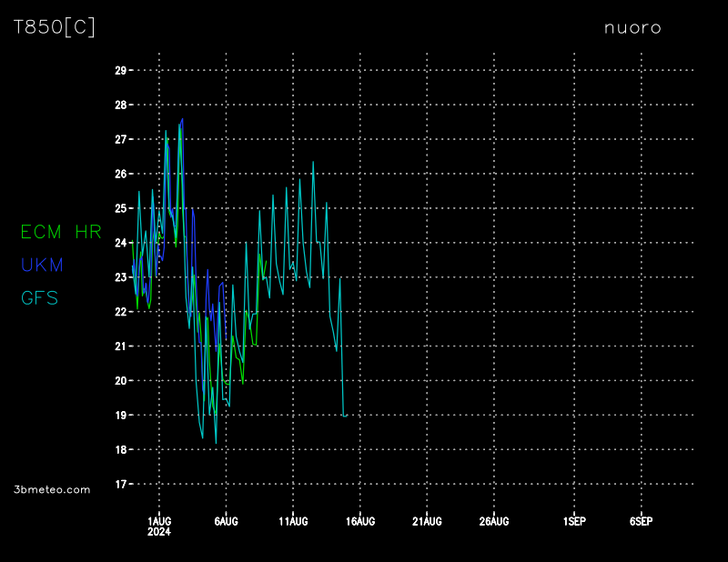This screenshot has width=728, height=562.
Task: Click the GFS legend label
Action: tap(39, 298)
